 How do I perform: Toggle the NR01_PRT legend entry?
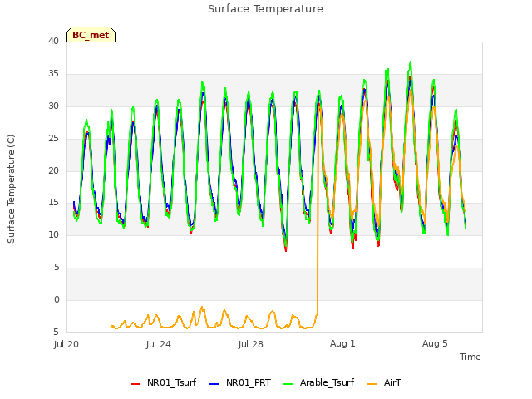[x=240, y=382]
